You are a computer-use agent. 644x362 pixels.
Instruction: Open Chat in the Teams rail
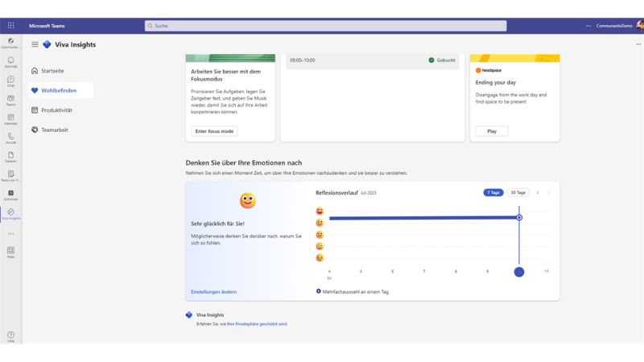[x=10, y=81]
